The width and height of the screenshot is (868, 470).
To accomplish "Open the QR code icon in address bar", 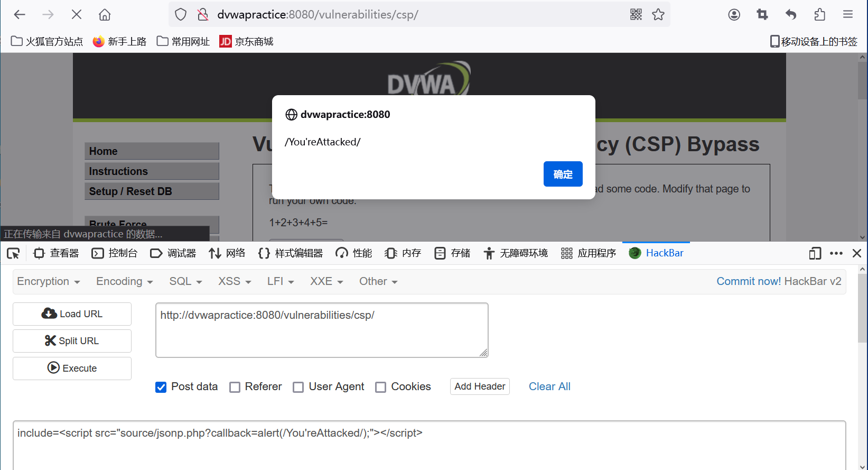I will (636, 15).
